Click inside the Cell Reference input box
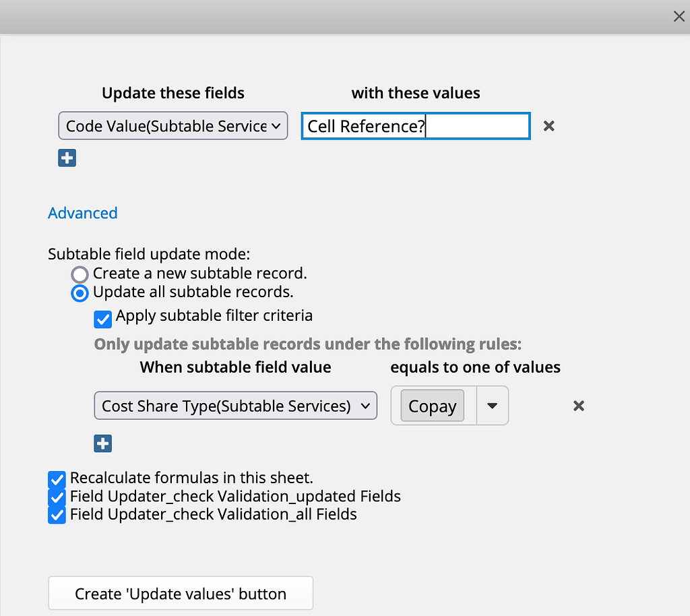This screenshot has width=690, height=616. coord(415,126)
